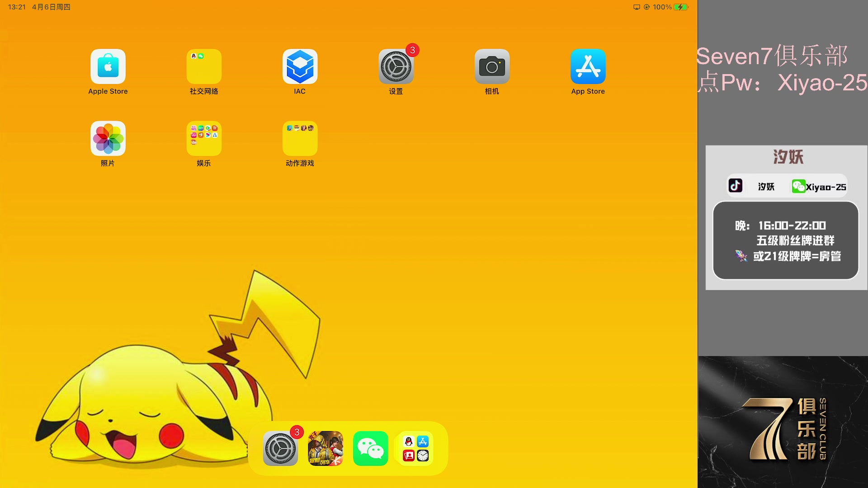868x488 pixels.
Task: Click the TikTok logo in the overlay
Action: click(x=736, y=186)
